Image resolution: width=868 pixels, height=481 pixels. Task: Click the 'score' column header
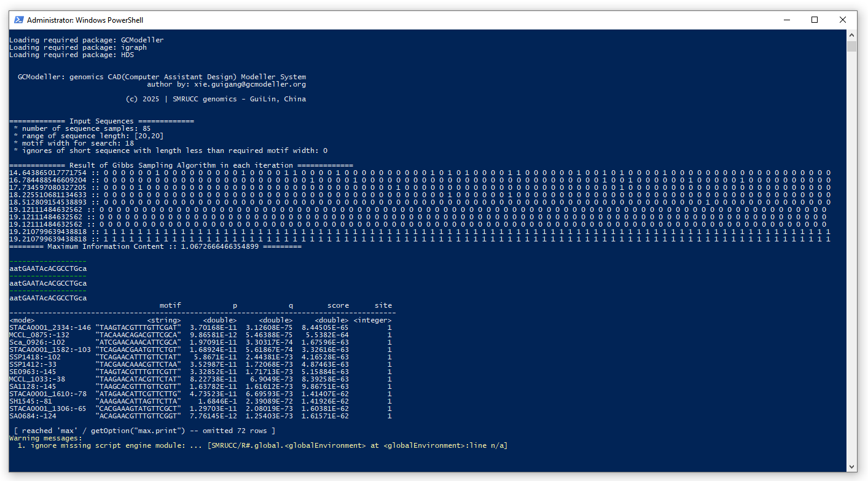pyautogui.click(x=338, y=305)
